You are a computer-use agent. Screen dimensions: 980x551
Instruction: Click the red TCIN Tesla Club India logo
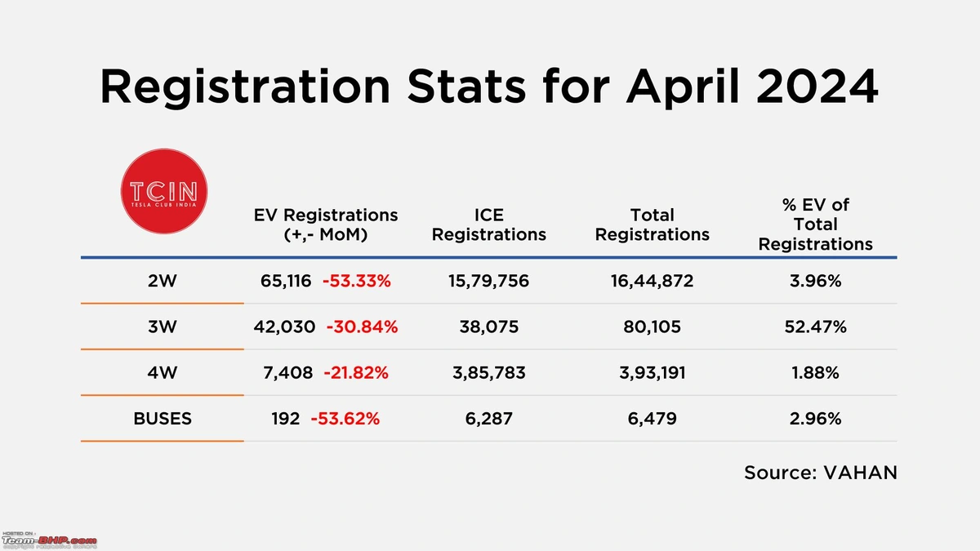(x=163, y=193)
